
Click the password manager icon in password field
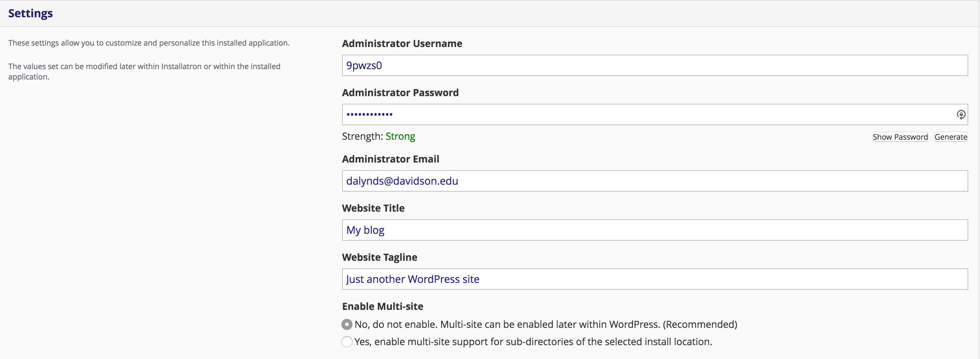(961, 114)
